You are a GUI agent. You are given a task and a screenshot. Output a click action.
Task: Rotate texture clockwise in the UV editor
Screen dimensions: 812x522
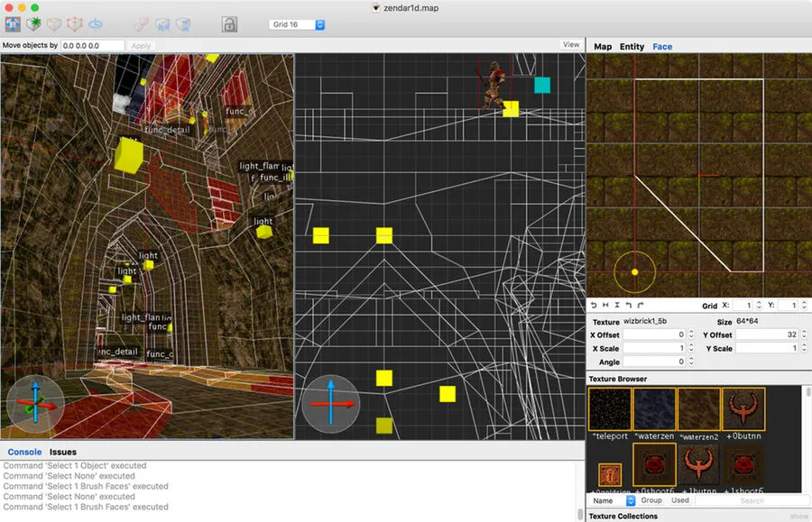[641, 306]
